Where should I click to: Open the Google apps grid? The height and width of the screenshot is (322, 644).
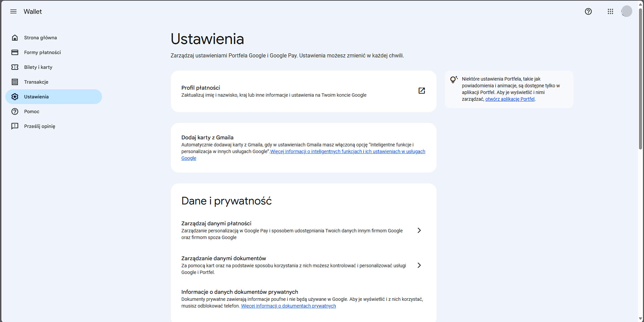coord(610,11)
